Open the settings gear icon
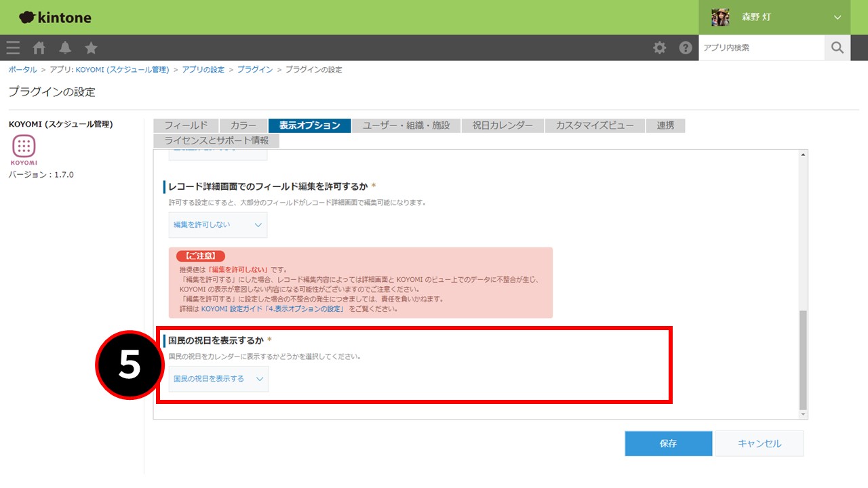The width and height of the screenshot is (868, 488). (659, 47)
